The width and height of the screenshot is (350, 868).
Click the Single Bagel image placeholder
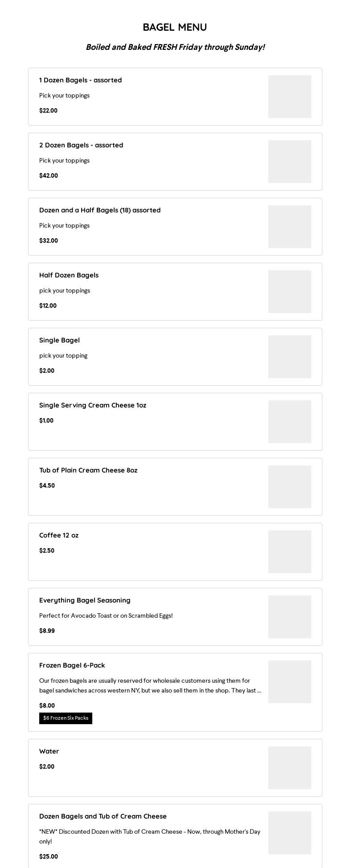[290, 357]
